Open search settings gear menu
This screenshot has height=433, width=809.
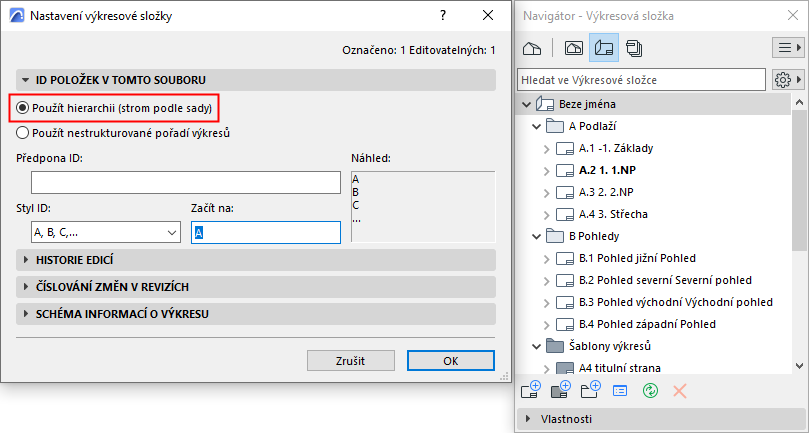coord(785,79)
